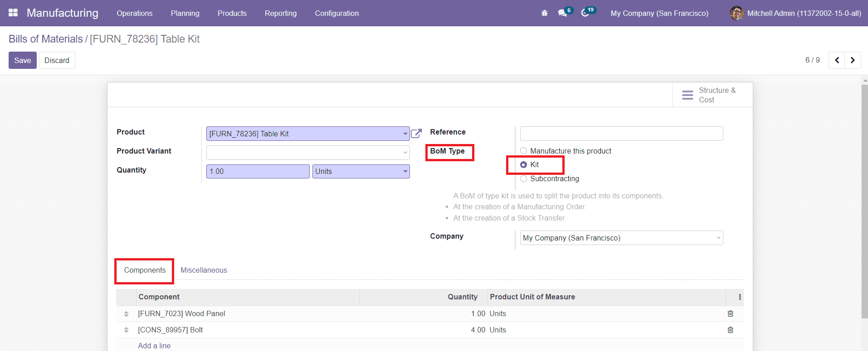868x351 pixels.
Task: Go to the next record arrow
Action: [x=853, y=60]
